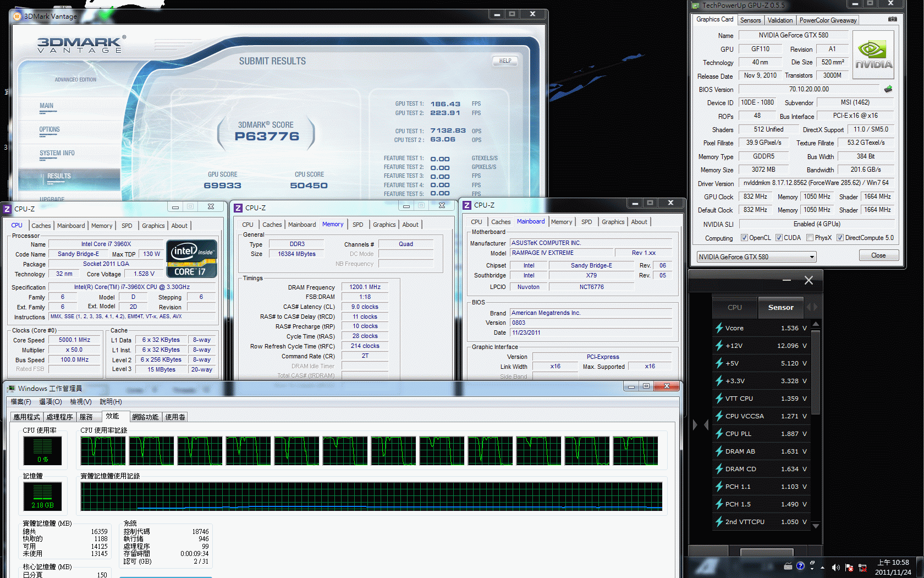Open the PowerColor Giveaway tab
Image resolution: width=924 pixels, height=578 pixels.
pos(828,20)
